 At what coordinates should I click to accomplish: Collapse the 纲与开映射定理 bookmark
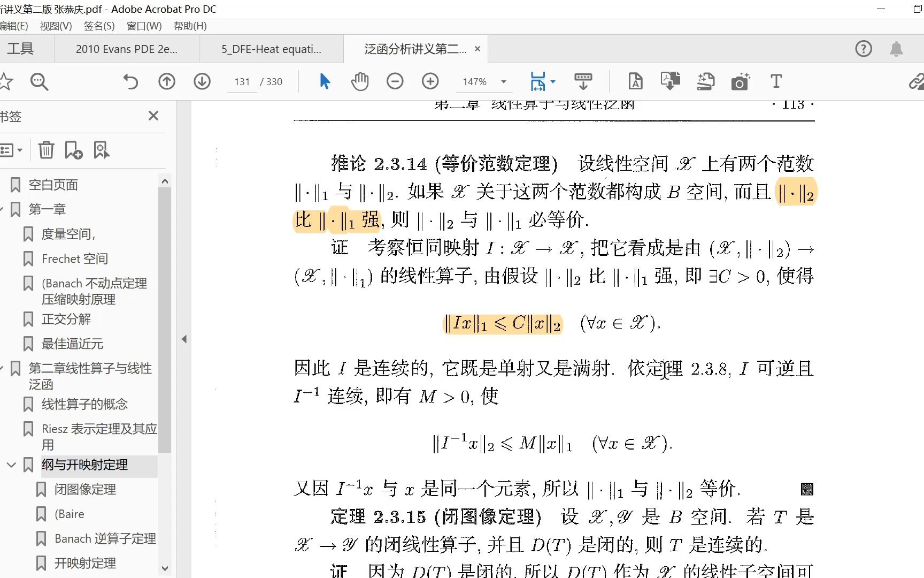pos(11,465)
